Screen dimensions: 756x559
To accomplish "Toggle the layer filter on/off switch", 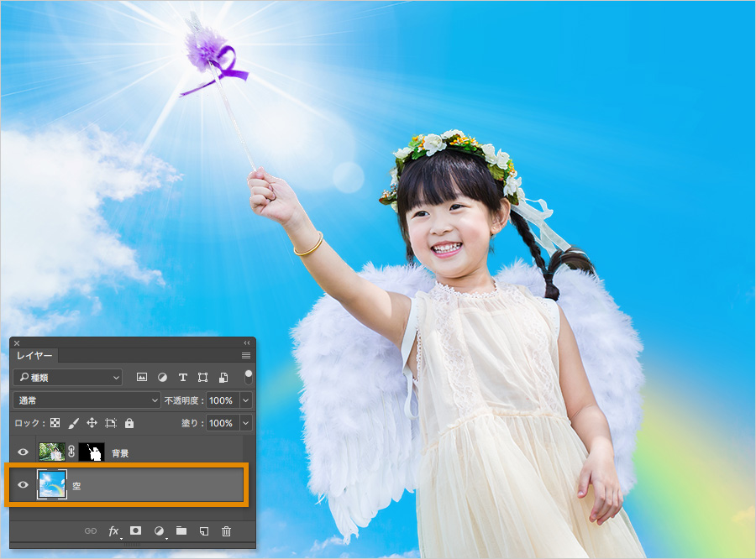I will 249,377.
